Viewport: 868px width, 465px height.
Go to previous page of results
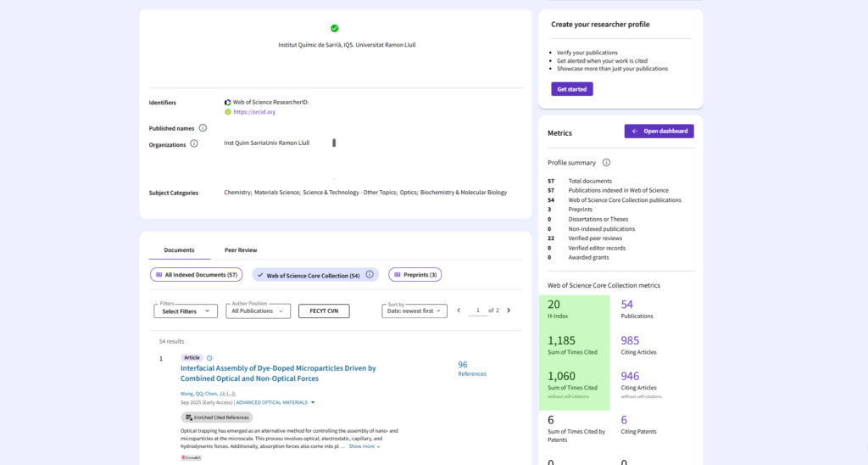[x=459, y=311]
